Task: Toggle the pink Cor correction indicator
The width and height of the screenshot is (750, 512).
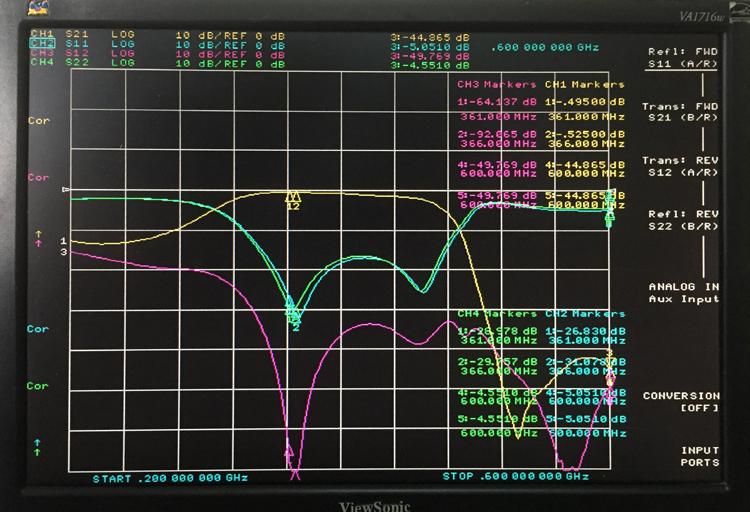Action: (x=38, y=177)
